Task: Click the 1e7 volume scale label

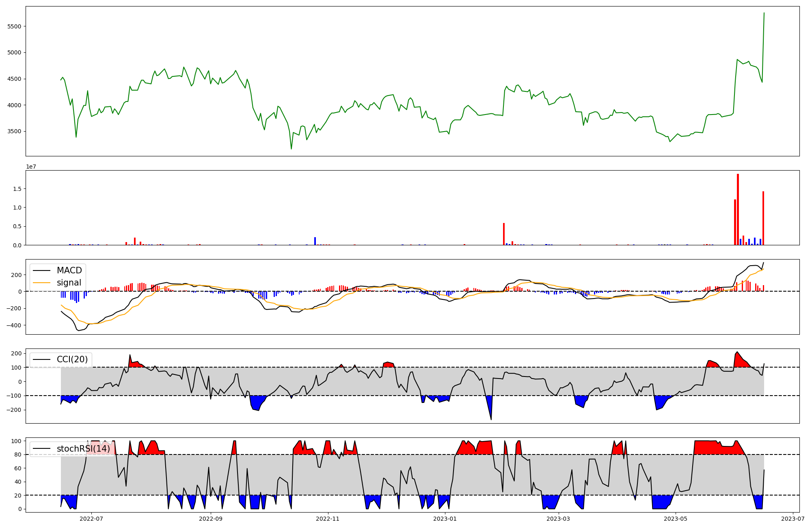Action: click(31, 167)
